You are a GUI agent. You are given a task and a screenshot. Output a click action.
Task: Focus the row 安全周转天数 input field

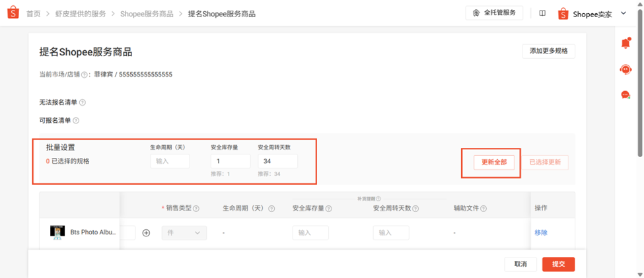click(x=391, y=233)
